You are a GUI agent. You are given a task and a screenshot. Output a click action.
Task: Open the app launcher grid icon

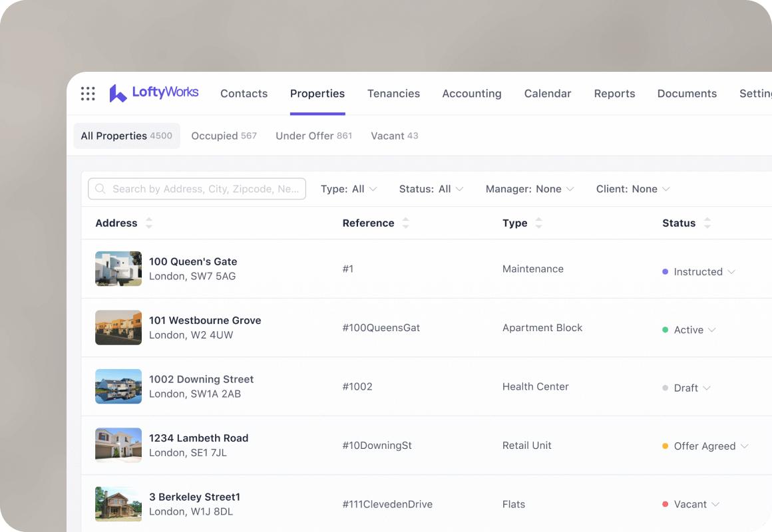tap(88, 94)
